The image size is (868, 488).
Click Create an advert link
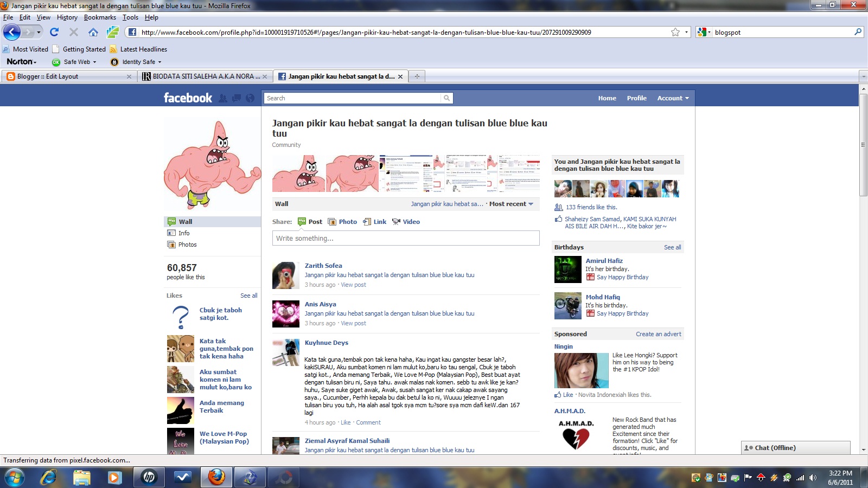[x=659, y=334]
